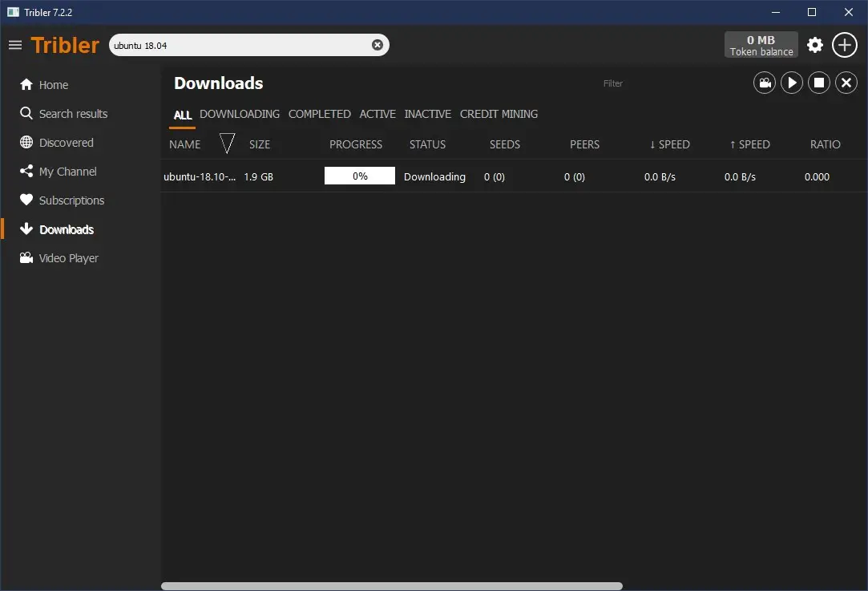Select the ubuntu-18.10 download row name
Screen dimensions: 868x591
click(200, 176)
